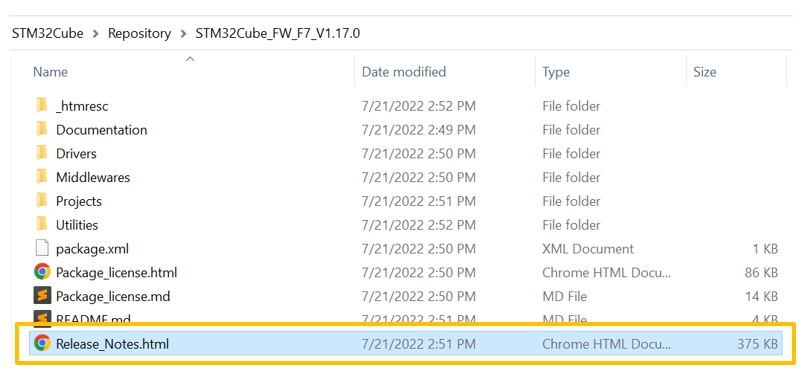Screen dimensions: 804x373
Task: Select the Documentation folder icon
Action: 42,130
